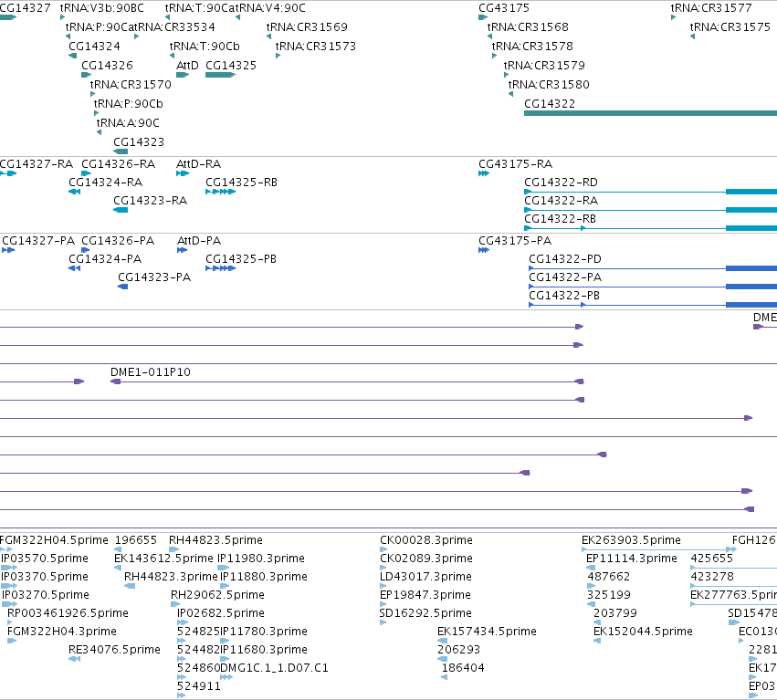Click protein CG14322-PD
This screenshot has height=700, width=777.
(653, 268)
